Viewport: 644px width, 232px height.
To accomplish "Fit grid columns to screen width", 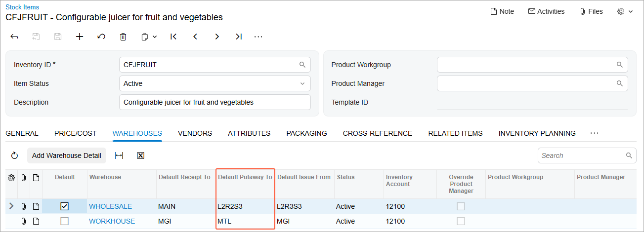I will click(119, 155).
